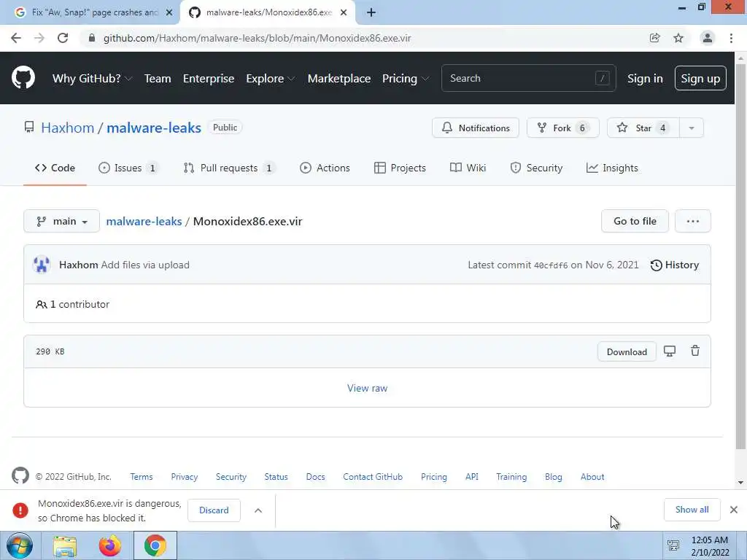The image size is (747, 560).
Task: Close the downloads bar
Action: (734, 510)
